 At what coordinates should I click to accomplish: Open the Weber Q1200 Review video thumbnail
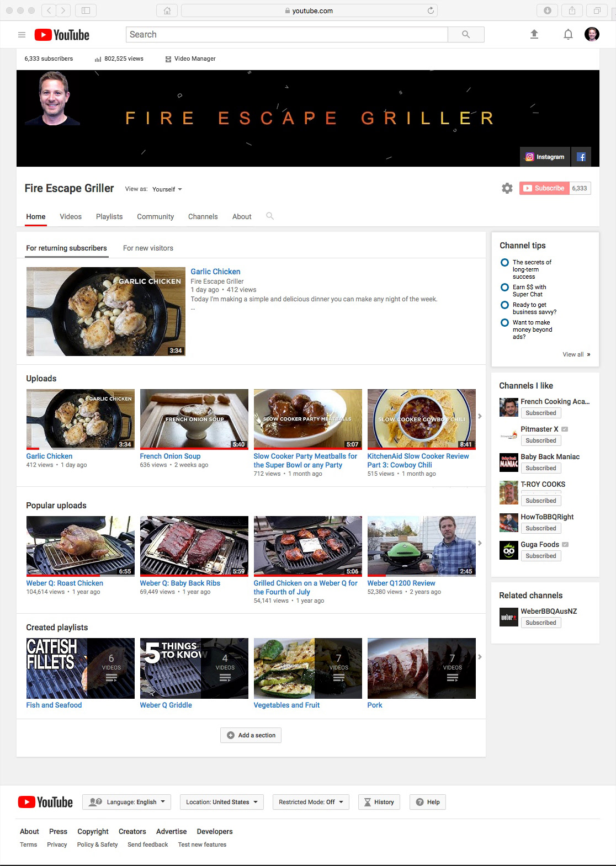(x=422, y=546)
